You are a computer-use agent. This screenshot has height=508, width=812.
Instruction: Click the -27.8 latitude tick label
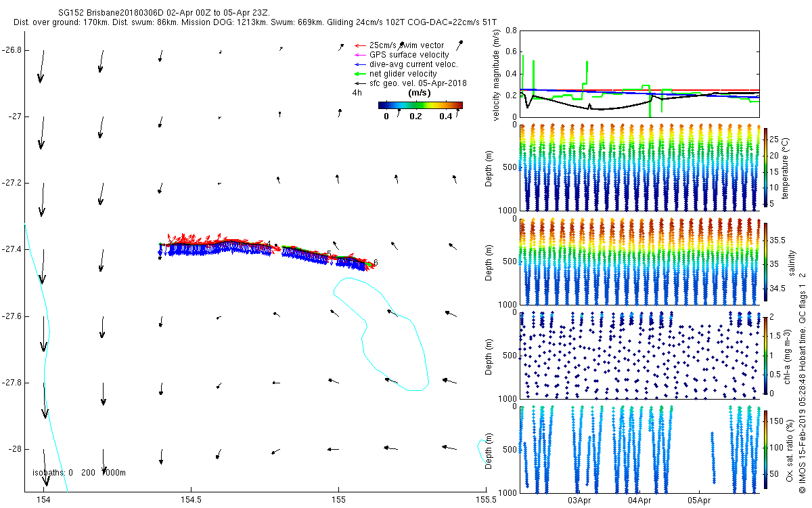[x=12, y=382]
